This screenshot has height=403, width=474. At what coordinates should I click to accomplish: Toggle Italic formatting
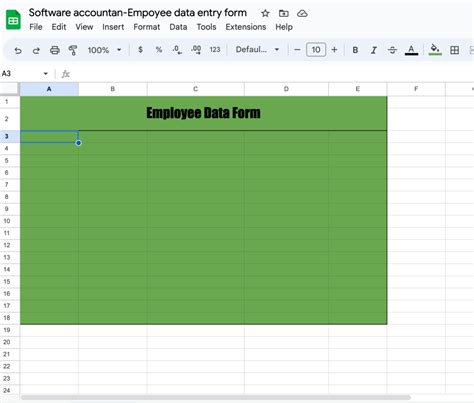coord(374,50)
